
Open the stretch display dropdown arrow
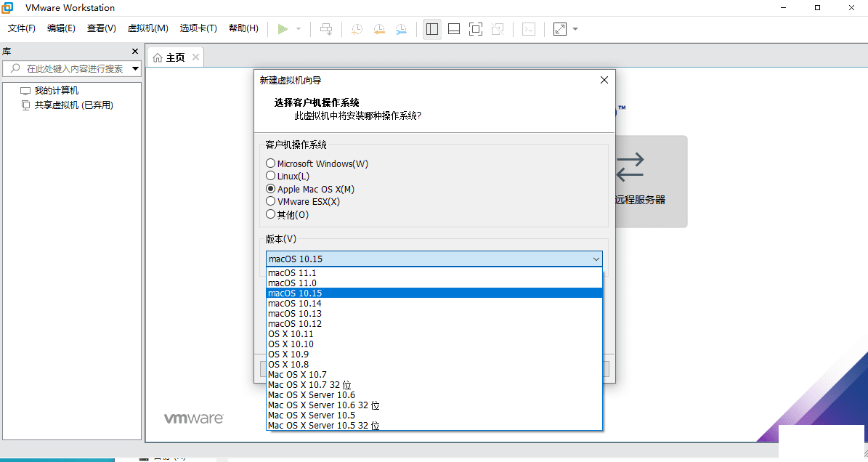point(575,29)
